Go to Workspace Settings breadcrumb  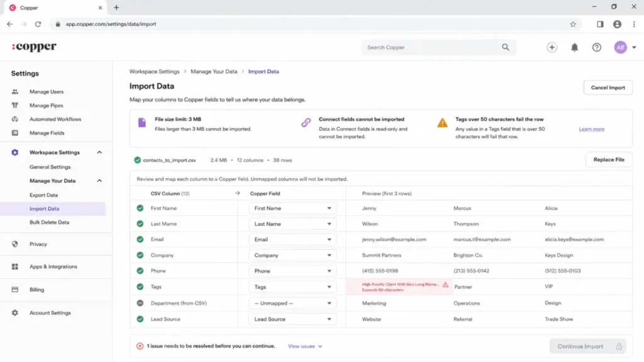tap(155, 72)
